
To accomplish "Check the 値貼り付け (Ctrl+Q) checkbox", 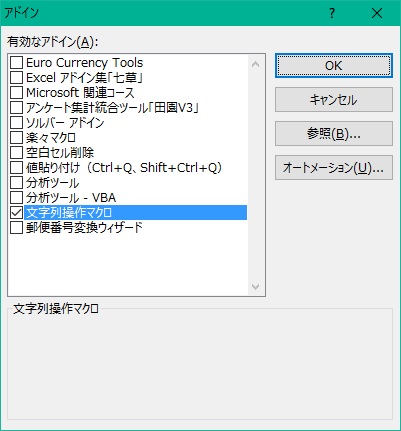I will (x=16, y=168).
